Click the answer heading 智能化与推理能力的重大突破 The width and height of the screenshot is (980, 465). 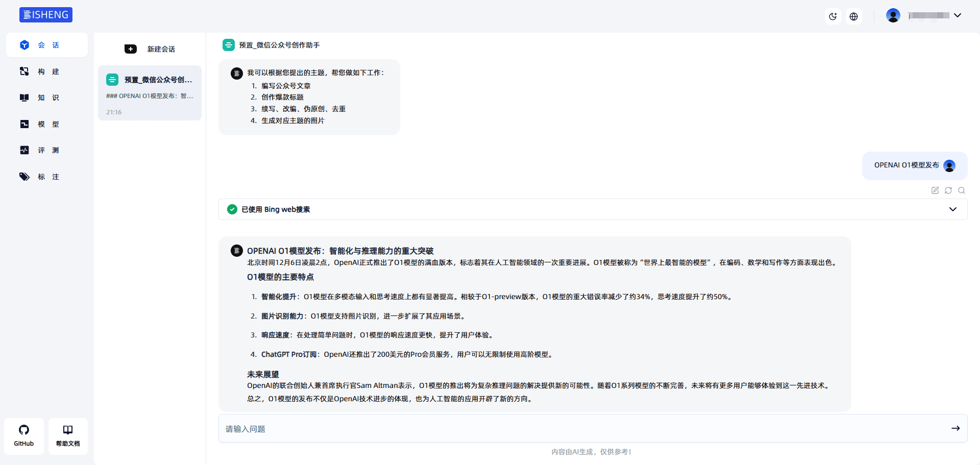[381, 251]
